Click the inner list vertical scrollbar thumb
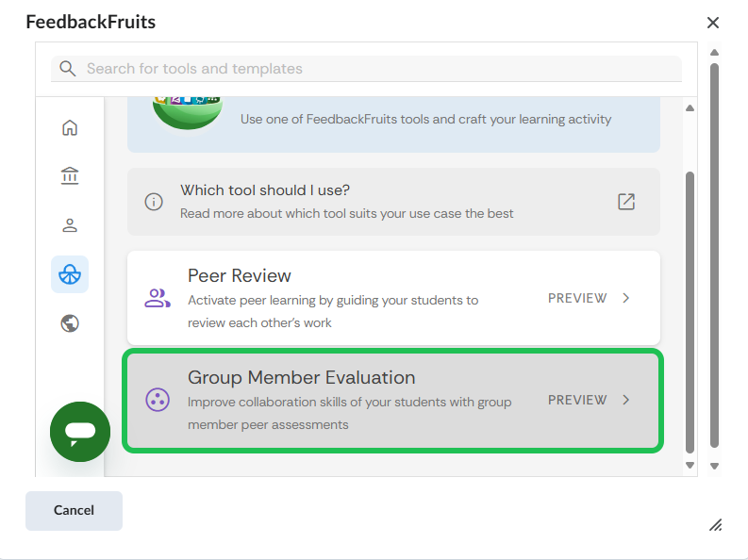748x560 pixels. (x=690, y=311)
